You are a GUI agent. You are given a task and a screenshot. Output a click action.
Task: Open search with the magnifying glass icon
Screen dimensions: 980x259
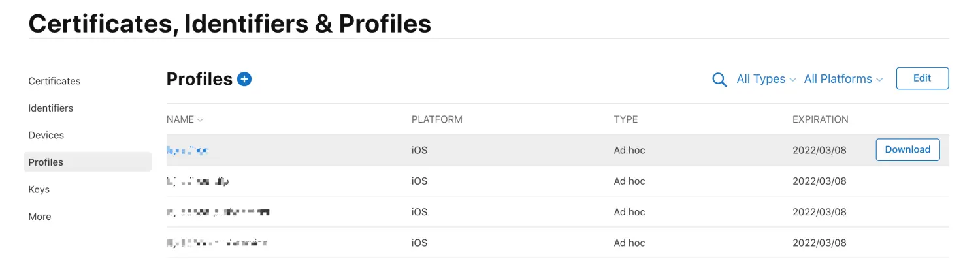719,80
